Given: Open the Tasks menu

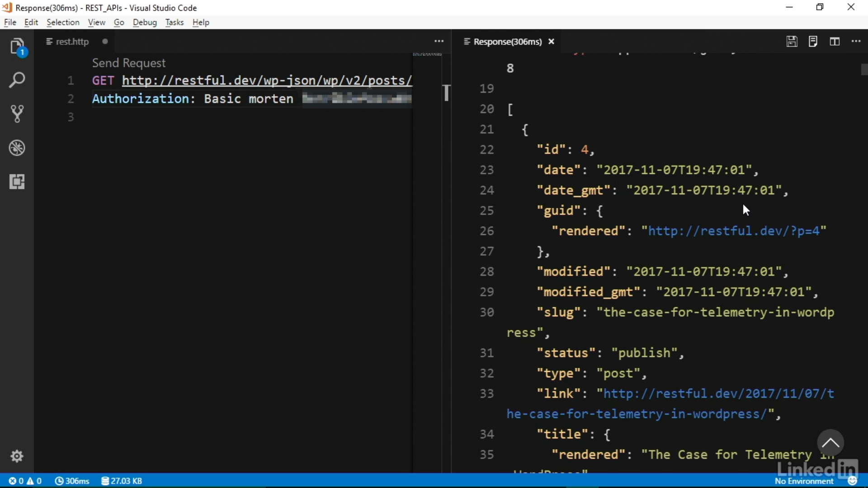Looking at the screenshot, I should 174,22.
